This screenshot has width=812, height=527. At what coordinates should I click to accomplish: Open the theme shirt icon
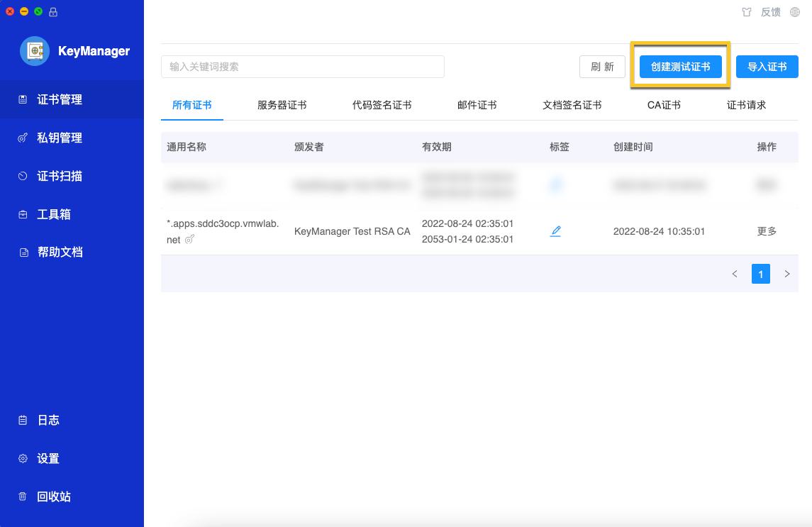pos(746,12)
